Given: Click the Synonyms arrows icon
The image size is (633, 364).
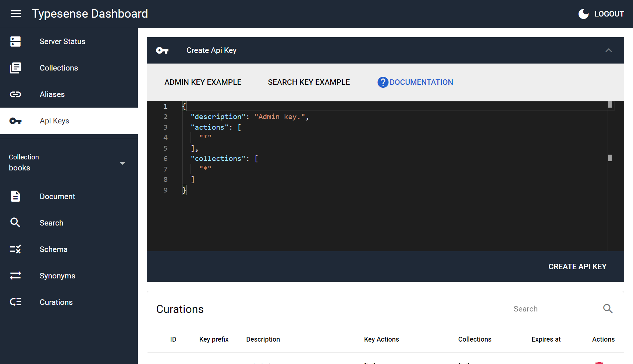Looking at the screenshot, I should click(15, 275).
